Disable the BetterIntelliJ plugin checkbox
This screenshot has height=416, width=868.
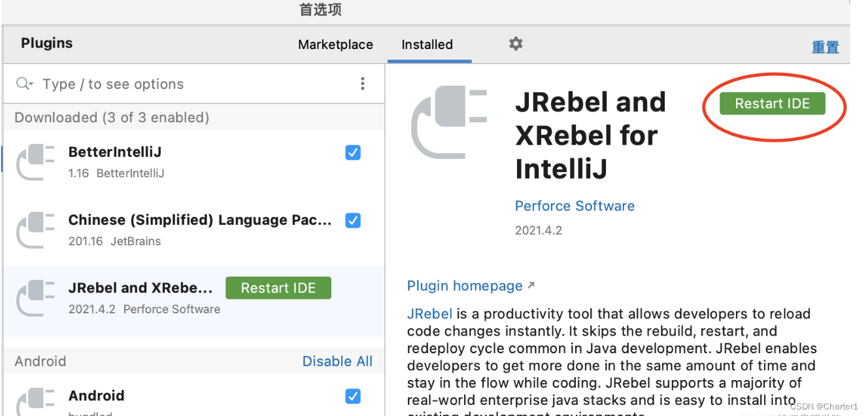click(353, 152)
